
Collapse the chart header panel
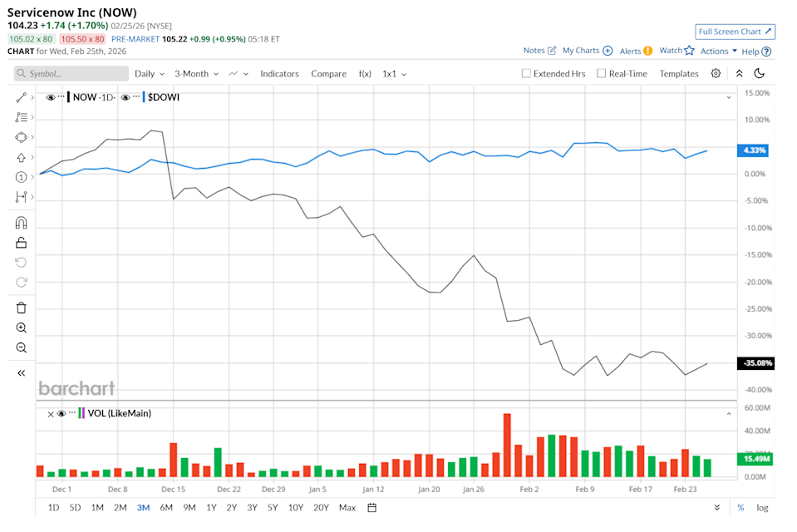[x=739, y=73]
